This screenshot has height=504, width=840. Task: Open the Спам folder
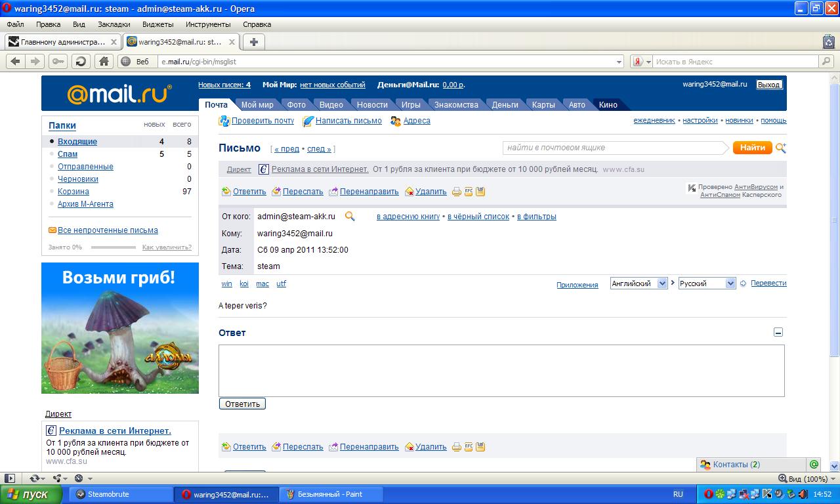[x=68, y=154]
